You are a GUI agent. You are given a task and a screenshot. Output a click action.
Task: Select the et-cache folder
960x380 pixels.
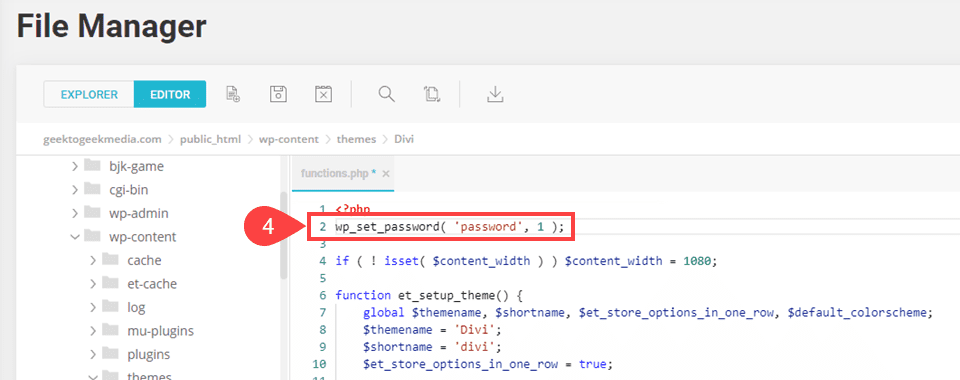pyautogui.click(x=152, y=283)
